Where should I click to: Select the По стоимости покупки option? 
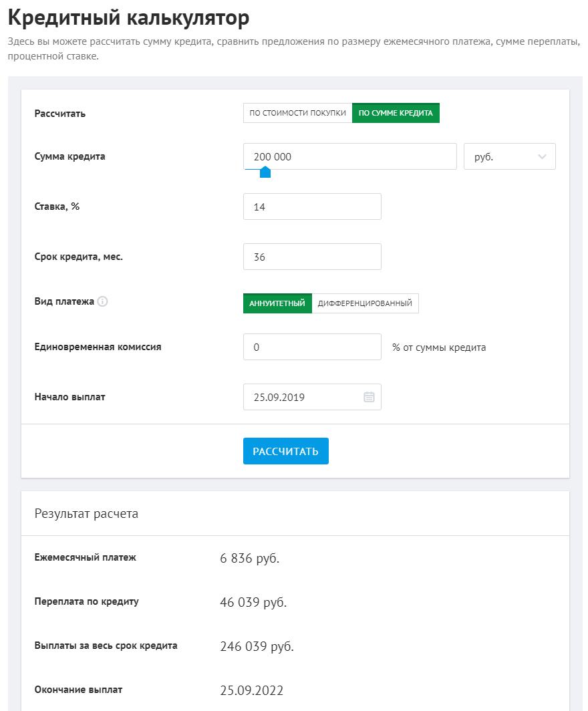point(297,113)
